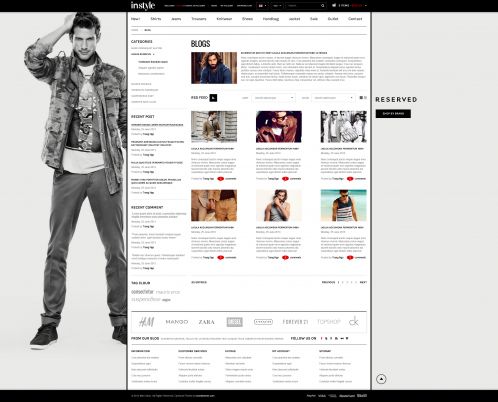Click the red comment bubble on the group-photo post
The image size is (498, 402).
point(350,179)
